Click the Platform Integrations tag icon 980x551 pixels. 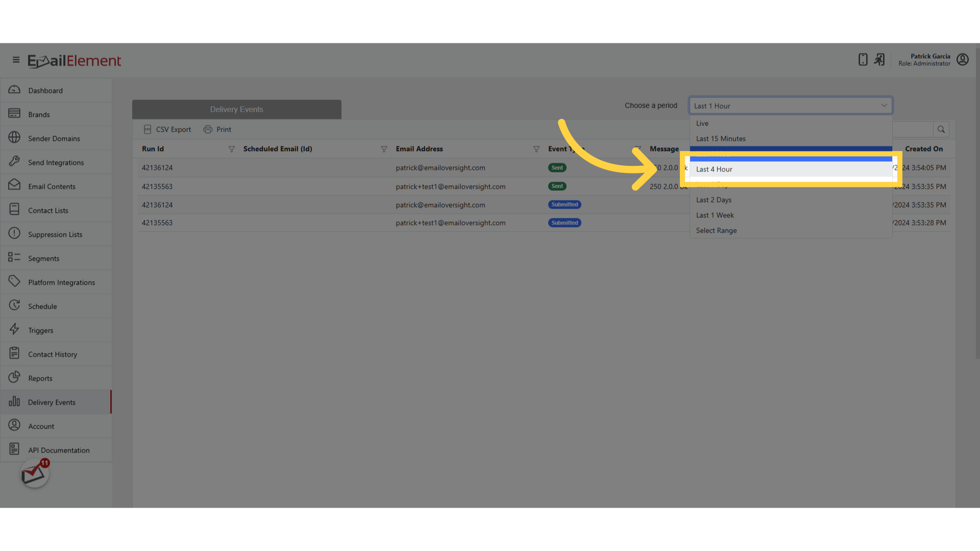tap(14, 282)
